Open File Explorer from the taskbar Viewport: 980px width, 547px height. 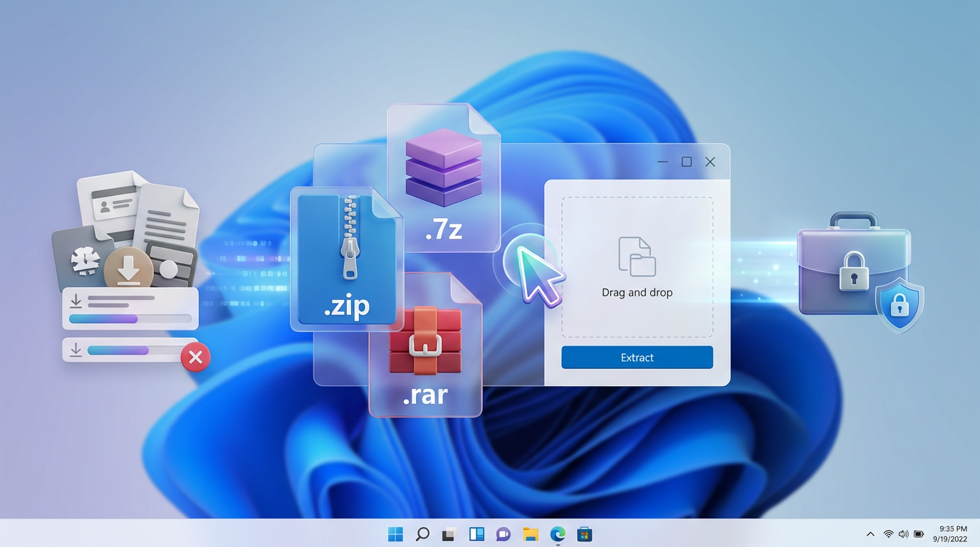pos(530,533)
